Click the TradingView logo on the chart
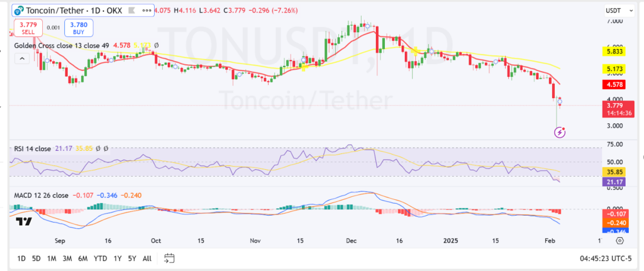This screenshot has width=644, height=271. point(24,222)
